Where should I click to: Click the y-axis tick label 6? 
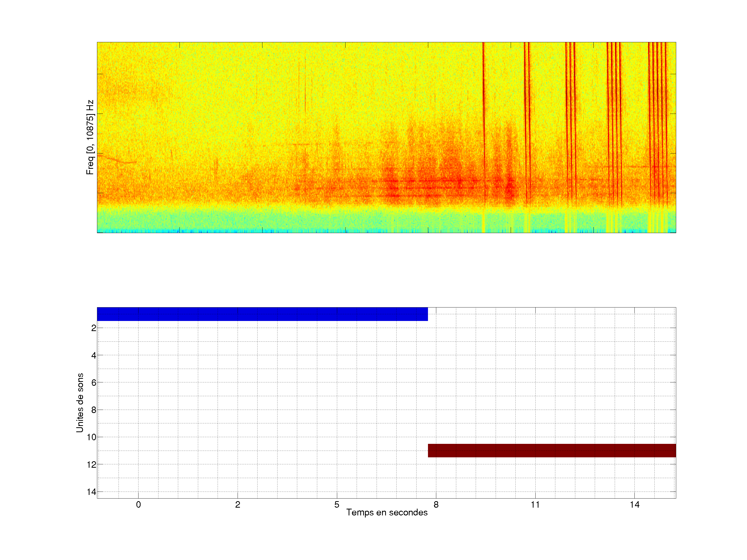click(94, 382)
